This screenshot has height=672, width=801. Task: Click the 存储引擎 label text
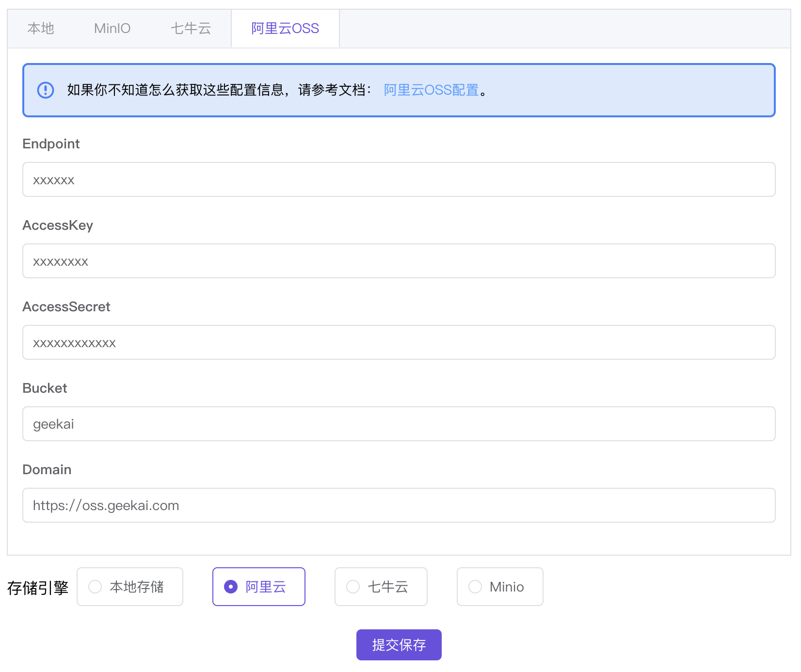[x=38, y=588]
